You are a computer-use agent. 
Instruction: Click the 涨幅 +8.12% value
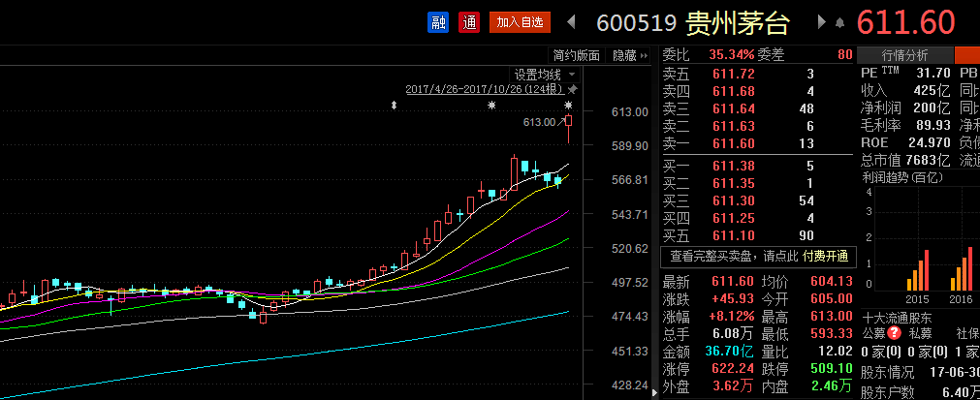732,317
